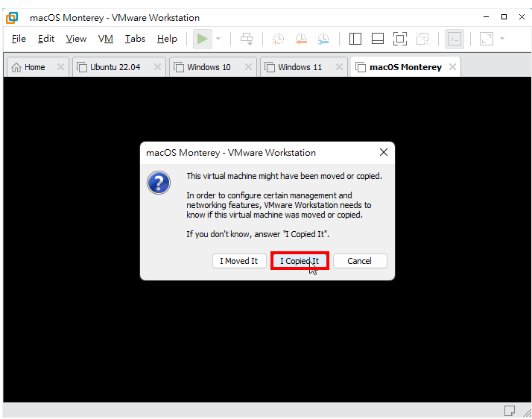Image resolution: width=532 pixels, height=419 pixels.
Task: Click the Unity mode icon
Action: pyautogui.click(x=422, y=39)
